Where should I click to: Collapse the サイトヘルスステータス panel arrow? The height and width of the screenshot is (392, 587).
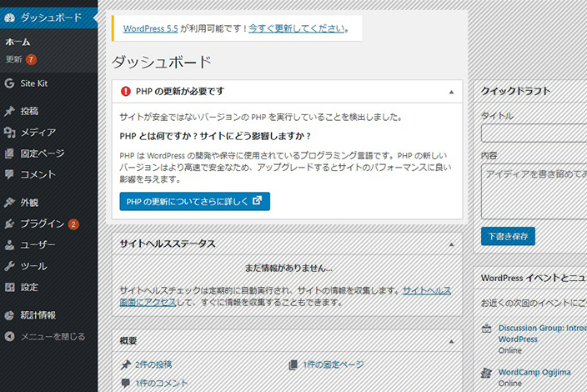pos(451,244)
